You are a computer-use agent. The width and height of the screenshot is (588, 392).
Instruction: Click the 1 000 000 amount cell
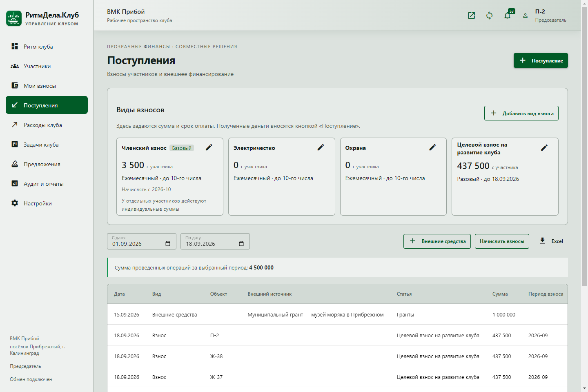tap(504, 315)
